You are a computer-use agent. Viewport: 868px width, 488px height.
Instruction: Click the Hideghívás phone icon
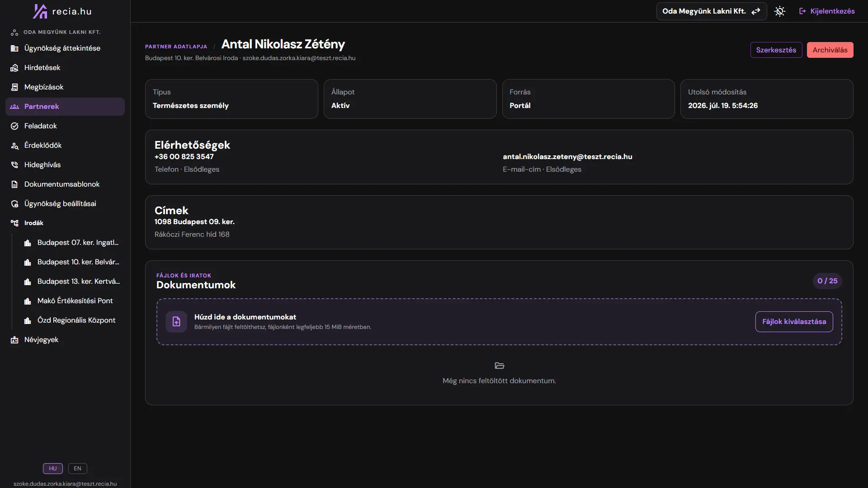(14, 165)
